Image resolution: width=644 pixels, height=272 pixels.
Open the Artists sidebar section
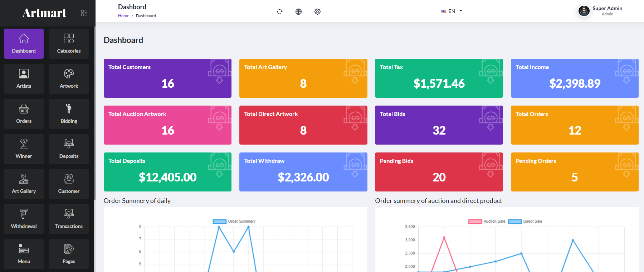24,79
